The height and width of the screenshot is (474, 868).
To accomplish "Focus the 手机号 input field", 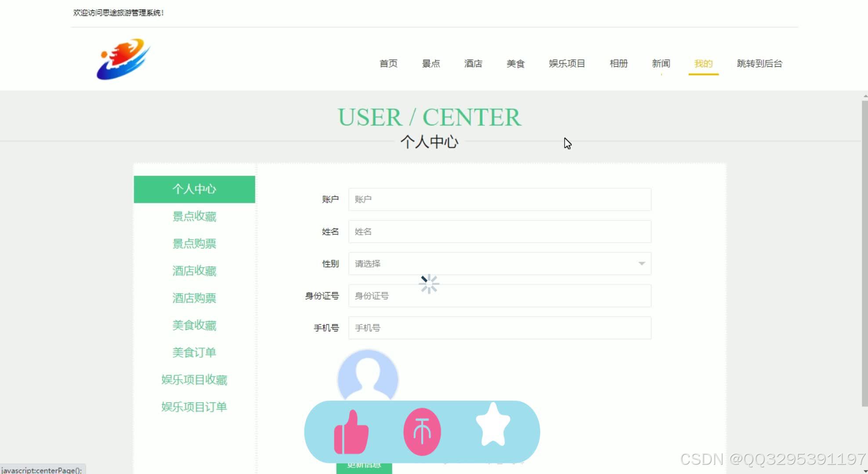I will (499, 328).
